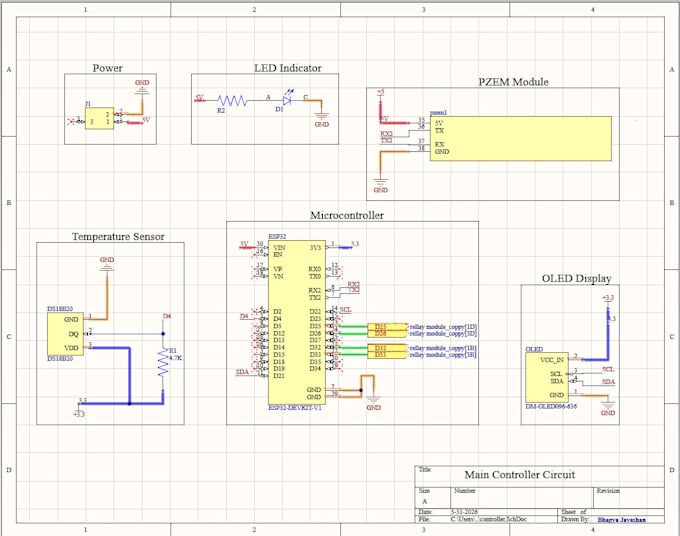680x536 pixels.
Task: Click the RX2 net label beside the ESP32
Action: (x=353, y=284)
